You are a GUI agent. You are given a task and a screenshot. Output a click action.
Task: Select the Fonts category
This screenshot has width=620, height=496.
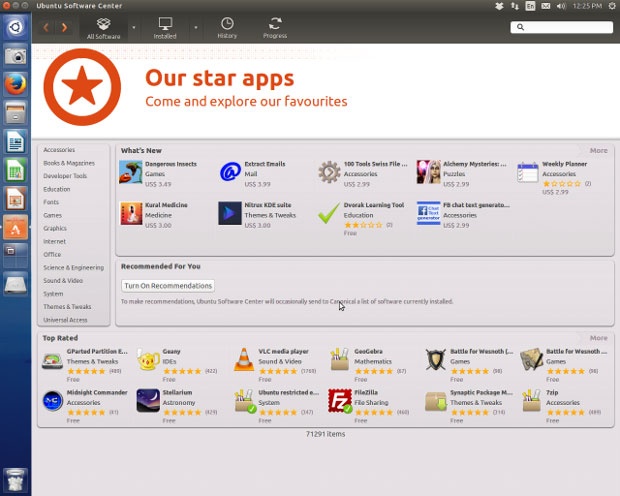(x=51, y=202)
